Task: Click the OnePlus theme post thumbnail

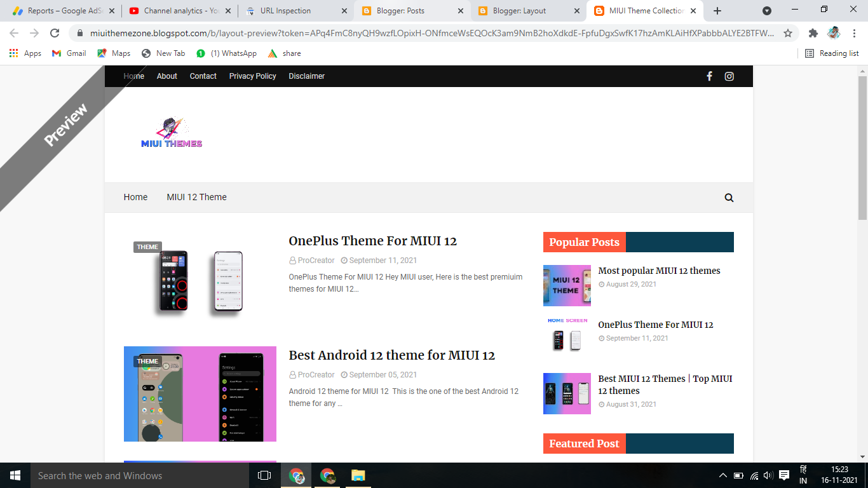Action: [x=200, y=280]
